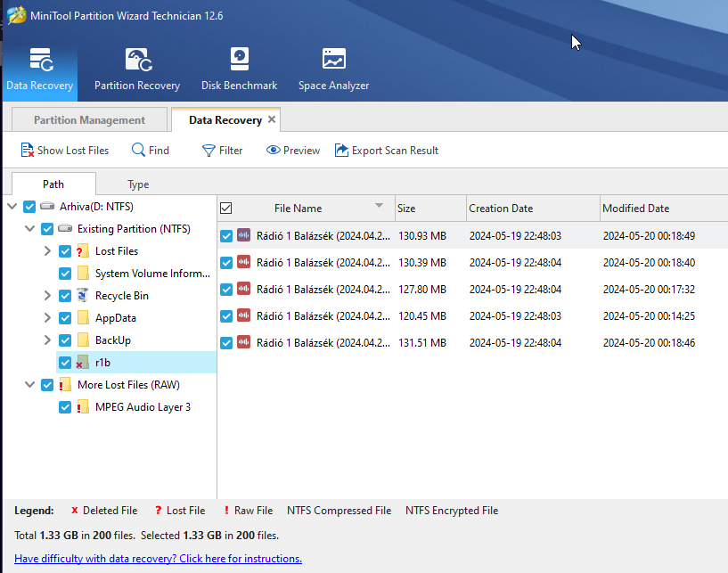Toggle the AppData folder checkbox
This screenshot has height=573, width=728.
coord(65,318)
